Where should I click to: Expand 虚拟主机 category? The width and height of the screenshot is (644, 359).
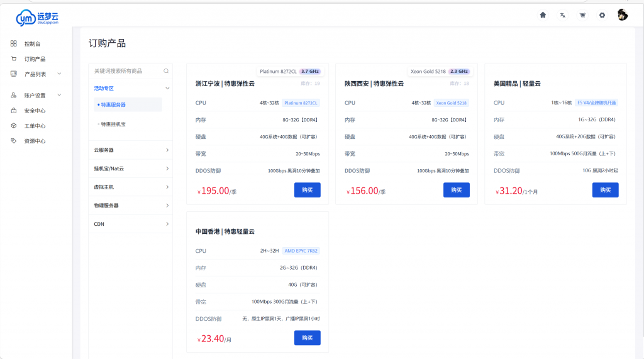point(131,187)
